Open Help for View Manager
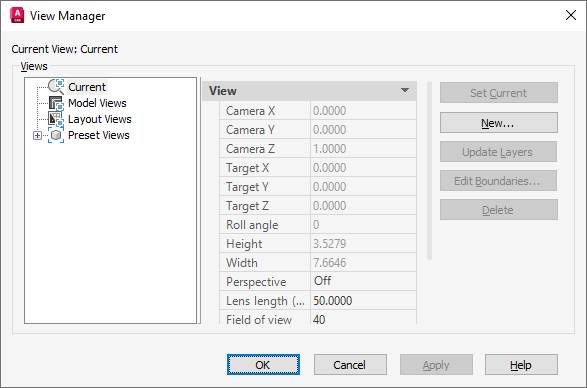The height and width of the screenshot is (388, 587). pos(521,365)
